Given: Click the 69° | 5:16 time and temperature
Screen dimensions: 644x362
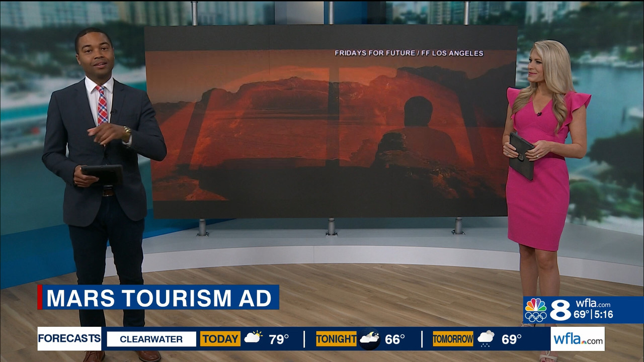Looking at the screenshot, I should click(594, 315).
